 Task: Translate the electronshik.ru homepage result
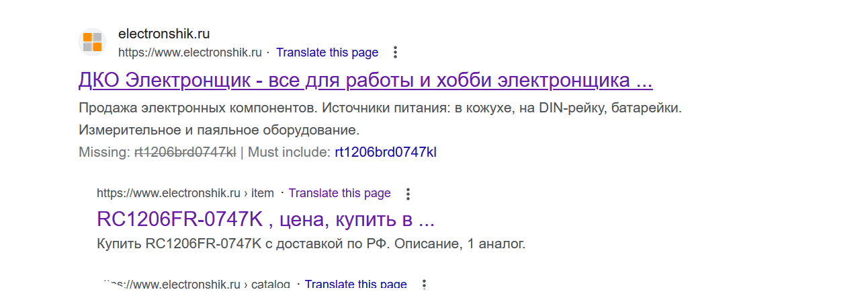coord(327,52)
